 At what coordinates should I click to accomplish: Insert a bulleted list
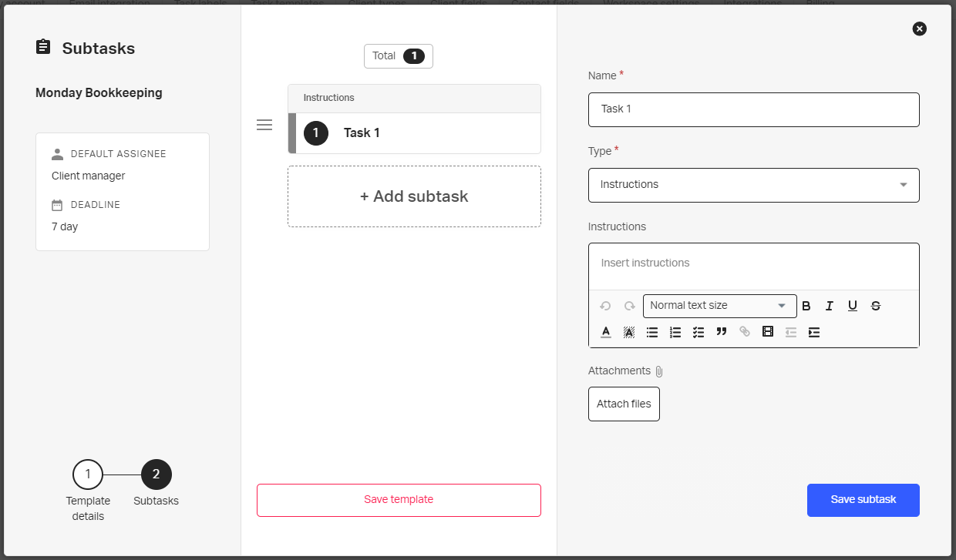[652, 332]
